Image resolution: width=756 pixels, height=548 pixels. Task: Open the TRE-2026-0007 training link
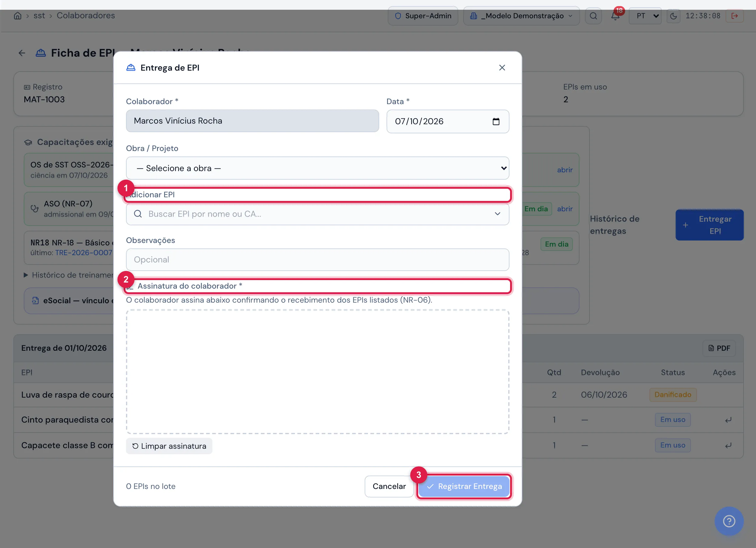(84, 252)
